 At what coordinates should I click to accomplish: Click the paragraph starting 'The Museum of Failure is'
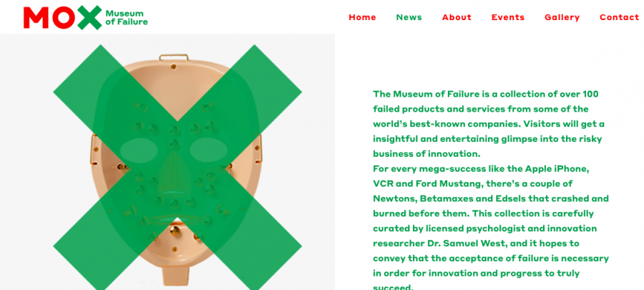[x=489, y=124]
